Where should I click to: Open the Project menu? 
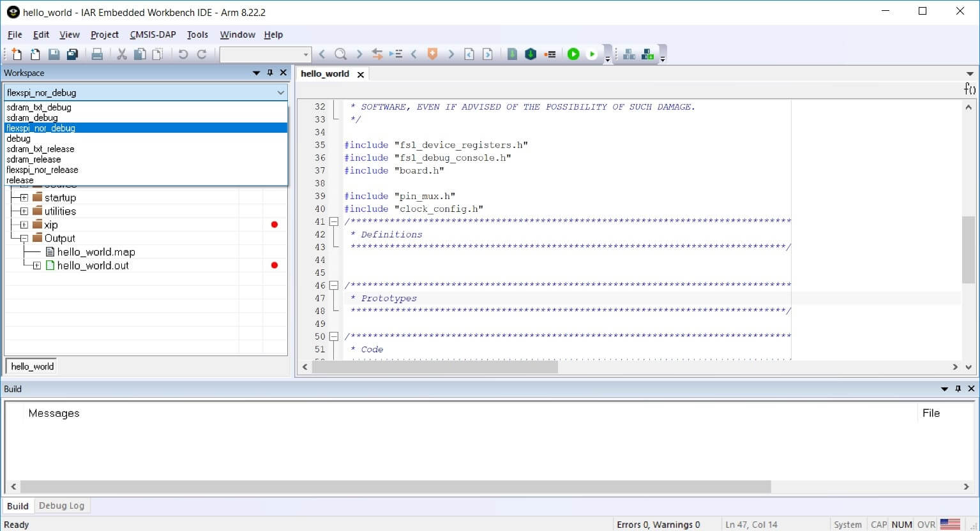(x=104, y=34)
